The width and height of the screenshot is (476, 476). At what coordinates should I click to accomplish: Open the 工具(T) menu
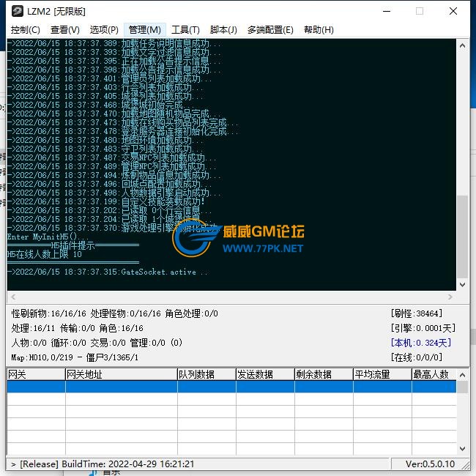coord(185,30)
